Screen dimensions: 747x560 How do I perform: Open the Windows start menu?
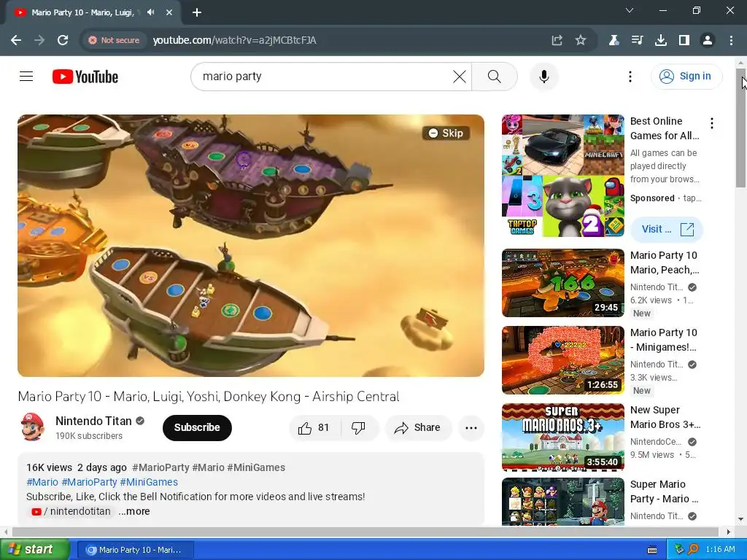[34, 550]
